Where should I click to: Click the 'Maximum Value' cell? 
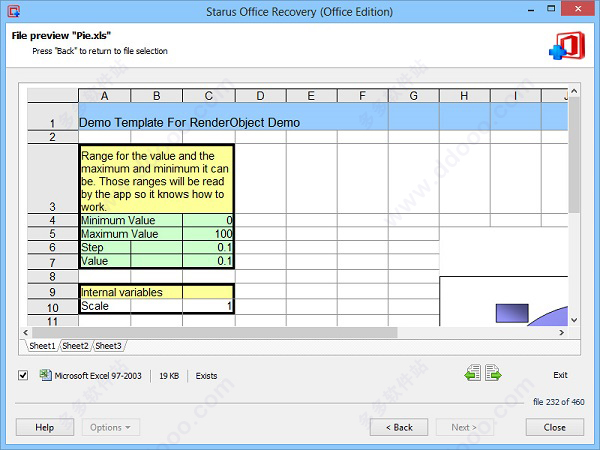click(131, 233)
